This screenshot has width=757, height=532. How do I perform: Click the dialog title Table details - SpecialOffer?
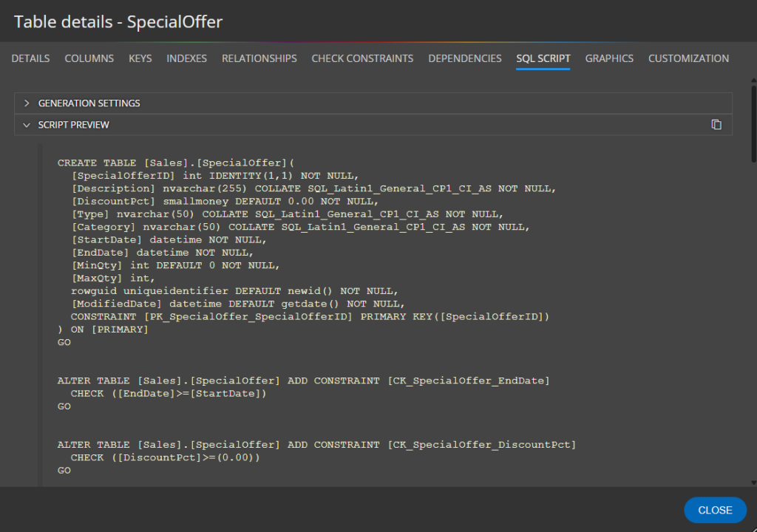pos(118,21)
